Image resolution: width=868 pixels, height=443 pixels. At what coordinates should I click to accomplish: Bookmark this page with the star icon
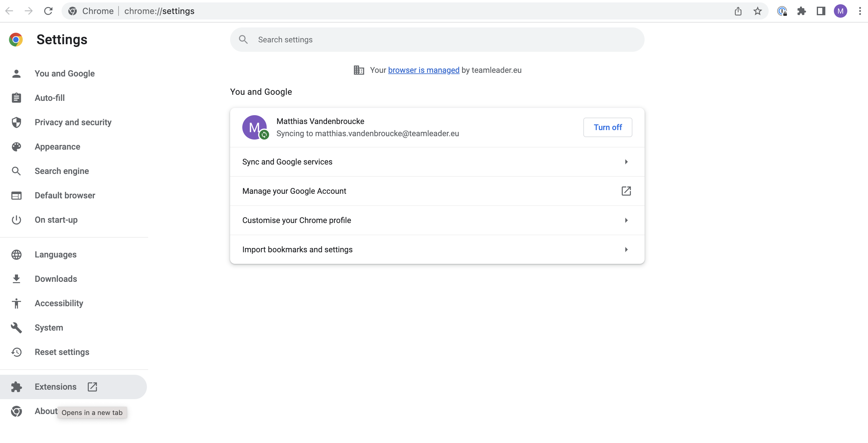coord(757,11)
